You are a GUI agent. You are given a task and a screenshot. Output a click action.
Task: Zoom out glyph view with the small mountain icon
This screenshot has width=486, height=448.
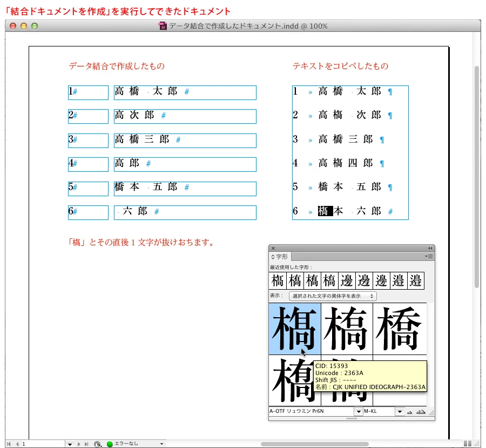click(x=409, y=412)
